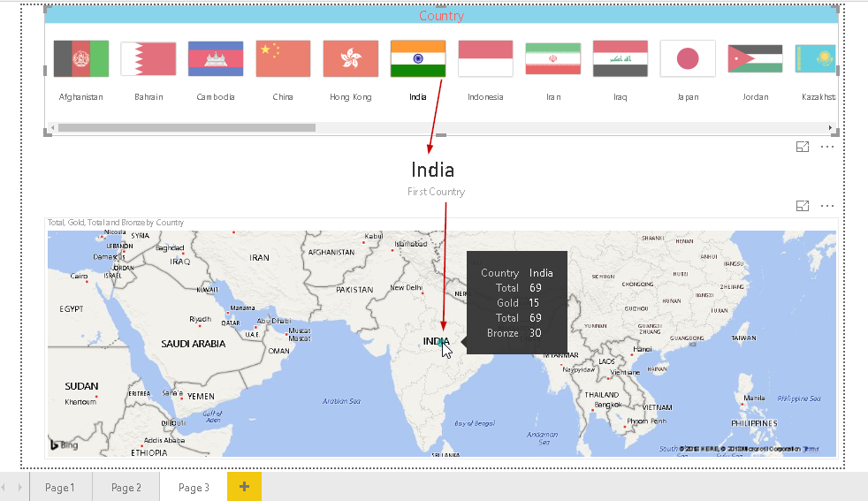Click the India flag tile

tap(418, 59)
